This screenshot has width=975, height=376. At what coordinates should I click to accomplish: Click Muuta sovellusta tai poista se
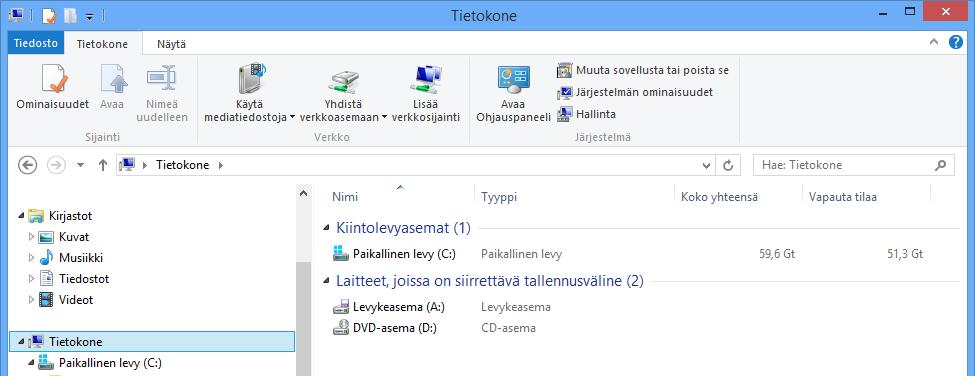point(643,70)
